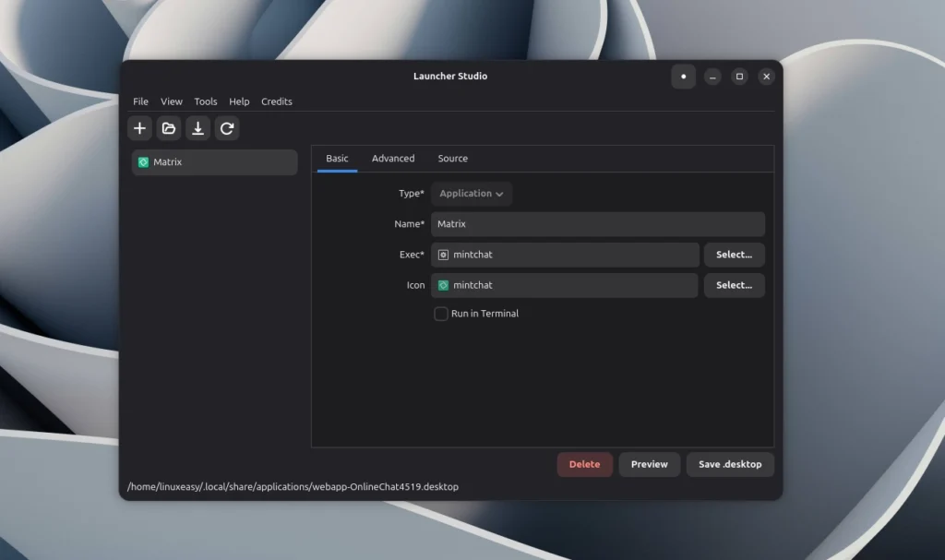Viewport: 945px width, 560px height.
Task: Click the mintchat icon inside the Icon field
Action: (x=442, y=285)
